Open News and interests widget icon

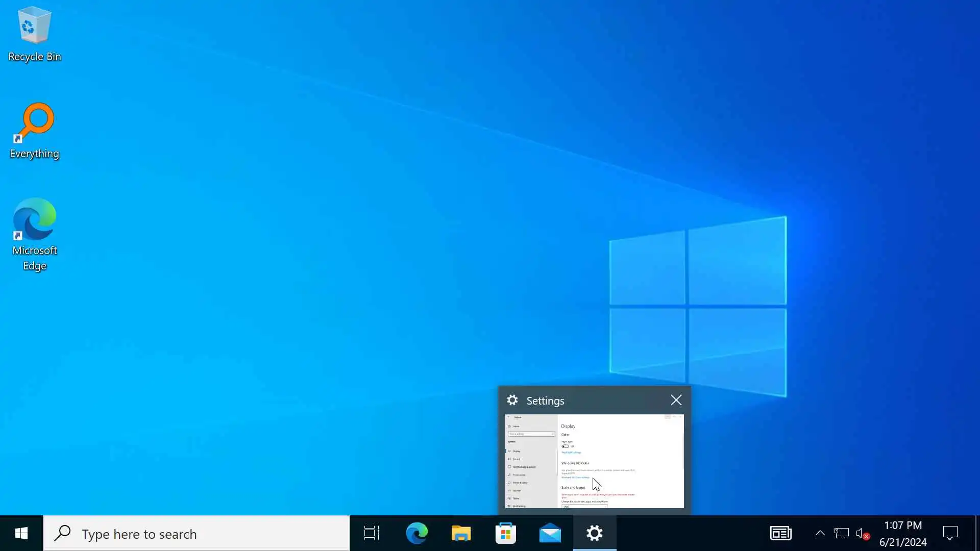(x=780, y=533)
